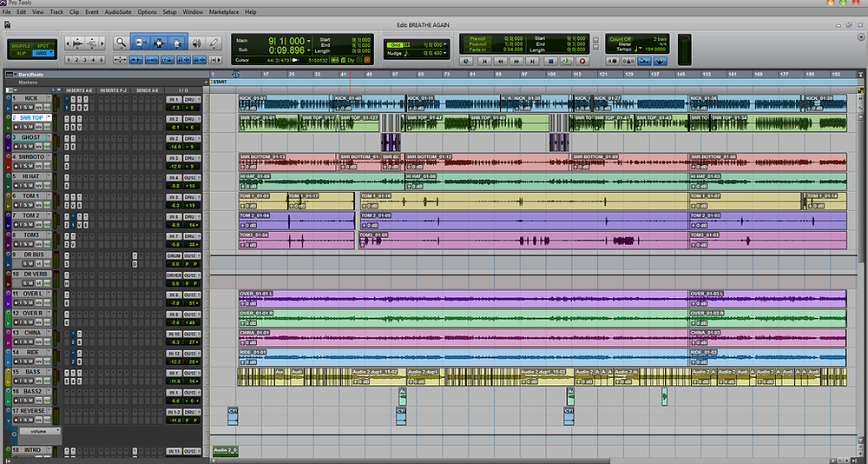Open SNR TOP track name dropdown arrow
This screenshot has height=464, width=868.
click(49, 117)
